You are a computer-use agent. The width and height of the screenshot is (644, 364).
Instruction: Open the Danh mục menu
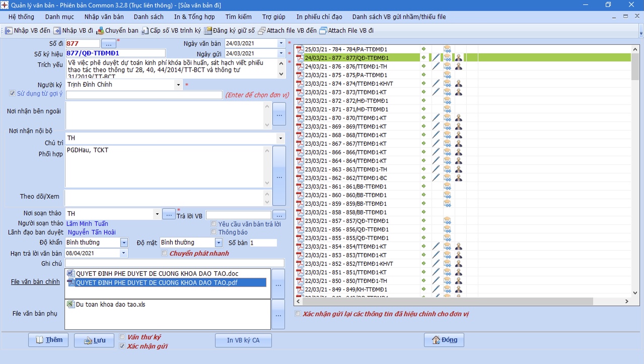pyautogui.click(x=59, y=17)
